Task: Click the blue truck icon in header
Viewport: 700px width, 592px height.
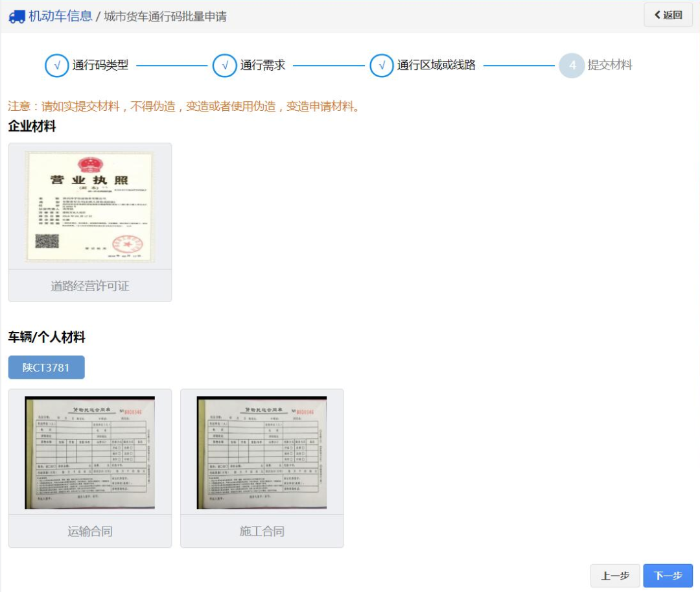Action: 17,16
